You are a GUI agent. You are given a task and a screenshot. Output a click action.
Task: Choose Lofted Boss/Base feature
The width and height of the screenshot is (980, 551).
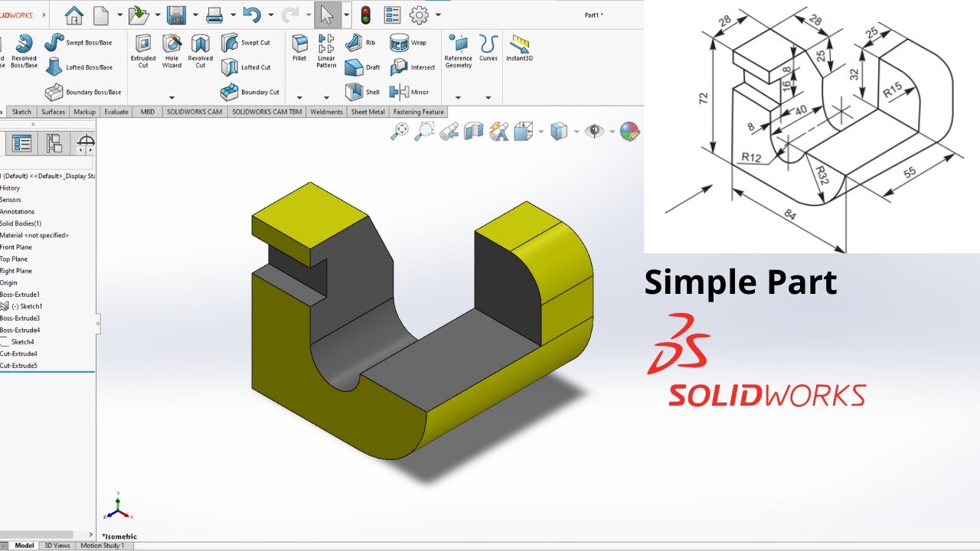(x=78, y=67)
